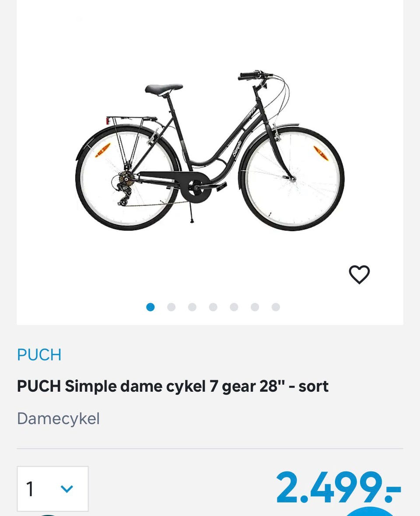
Task: Expand the quantity chevron arrow
Action: pyautogui.click(x=66, y=488)
